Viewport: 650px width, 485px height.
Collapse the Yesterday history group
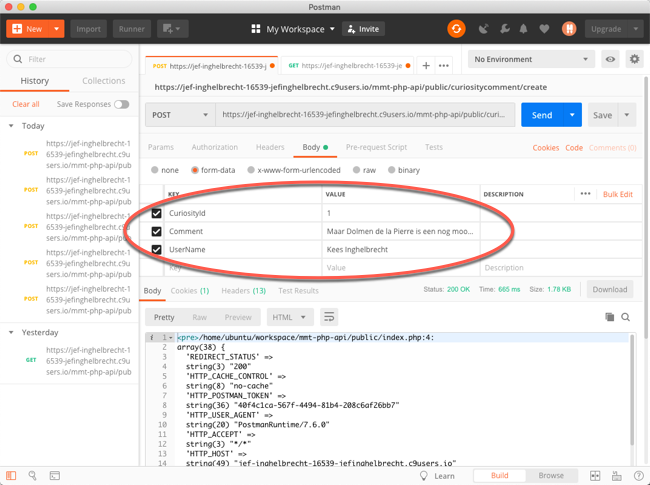tap(11, 332)
